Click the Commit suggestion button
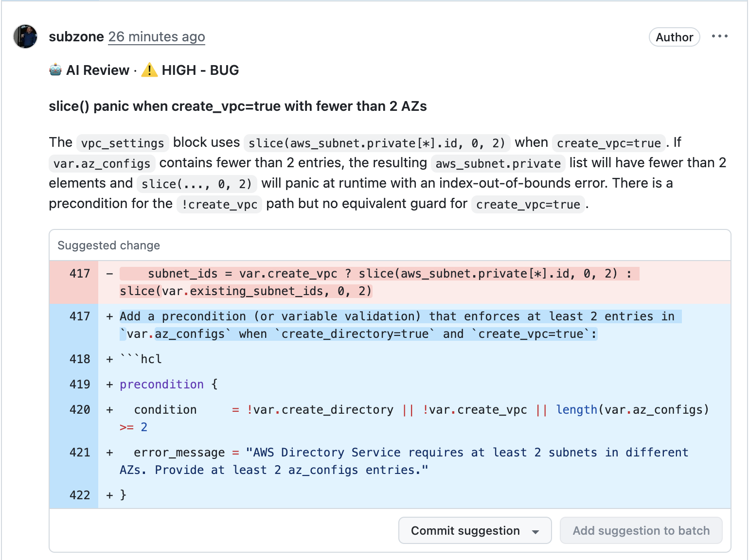 [x=464, y=530]
